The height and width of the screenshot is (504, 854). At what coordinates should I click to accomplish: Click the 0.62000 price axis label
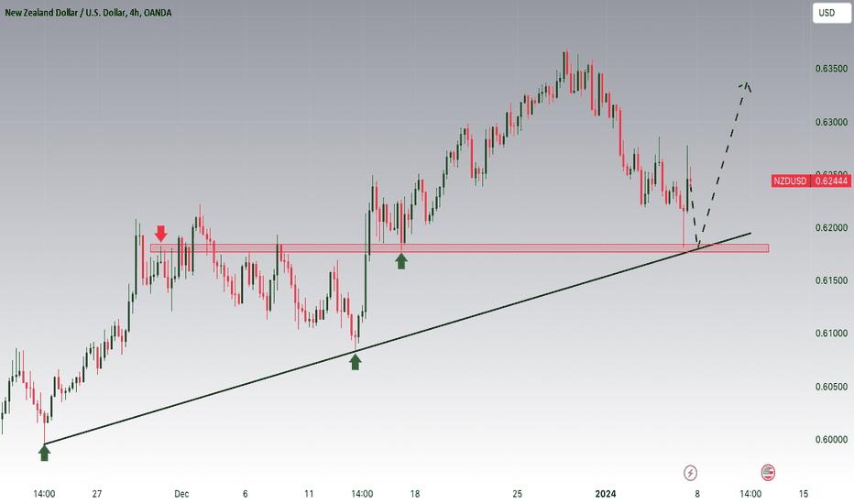[x=831, y=228]
